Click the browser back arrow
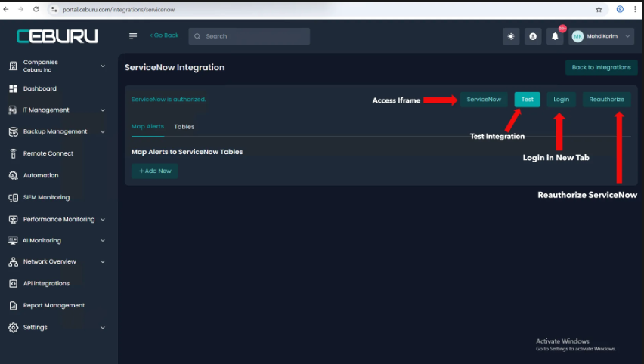The image size is (644, 364). (x=6, y=9)
